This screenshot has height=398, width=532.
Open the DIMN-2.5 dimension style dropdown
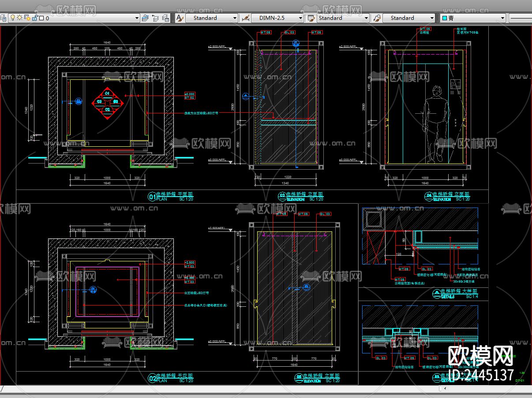[300, 18]
